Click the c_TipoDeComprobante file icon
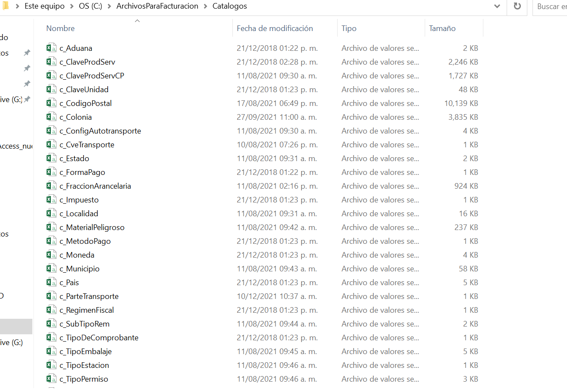Screen dimensions: 567x392 pos(51,337)
